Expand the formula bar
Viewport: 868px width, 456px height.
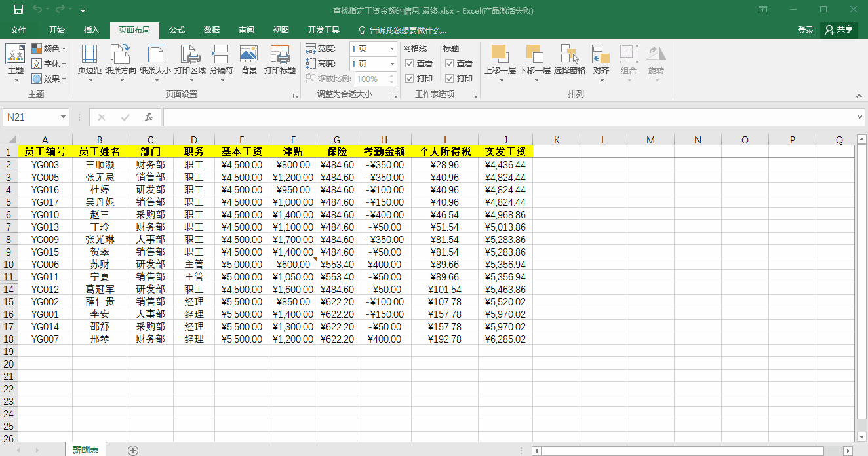pyautogui.click(x=860, y=117)
